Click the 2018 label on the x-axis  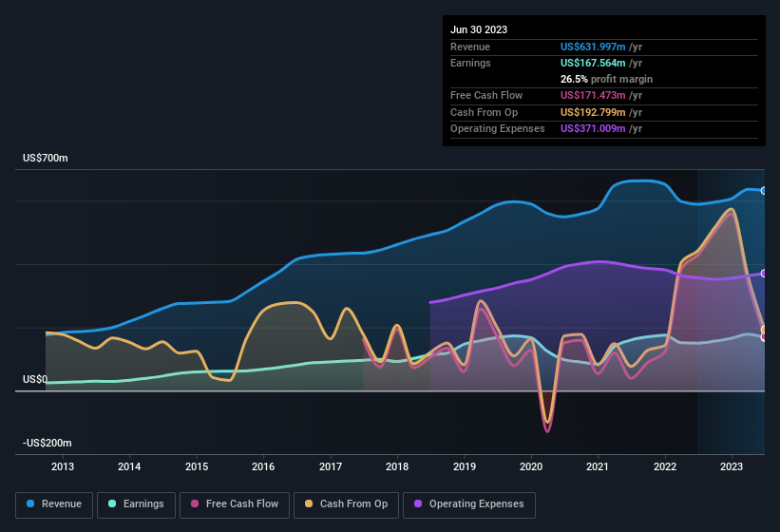click(x=397, y=466)
